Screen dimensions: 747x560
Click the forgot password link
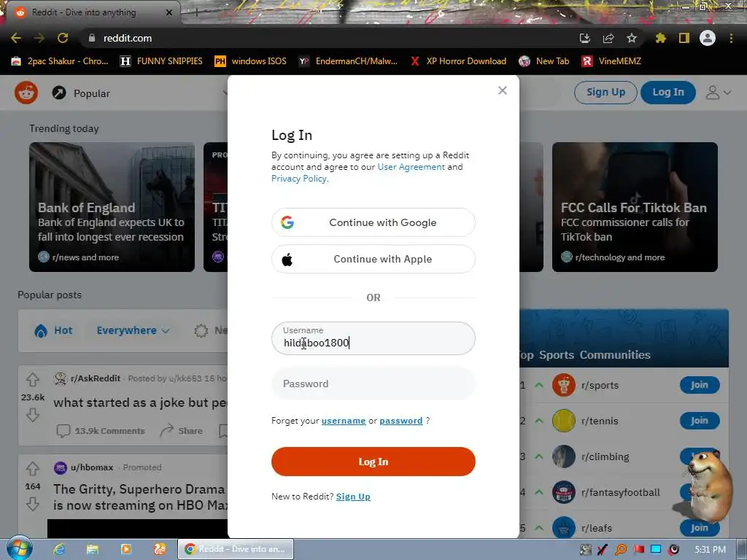coord(400,421)
